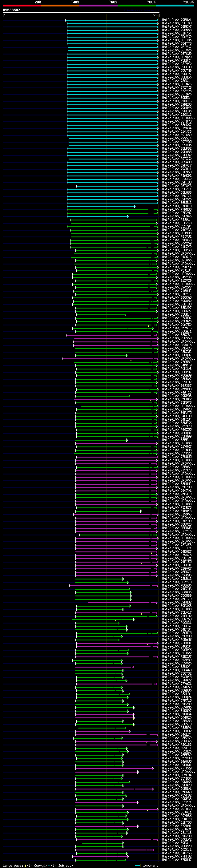The width and height of the screenshot is (197, 868).
Task: Click the red 20% identity legend segment
Action: click(22, 6)
